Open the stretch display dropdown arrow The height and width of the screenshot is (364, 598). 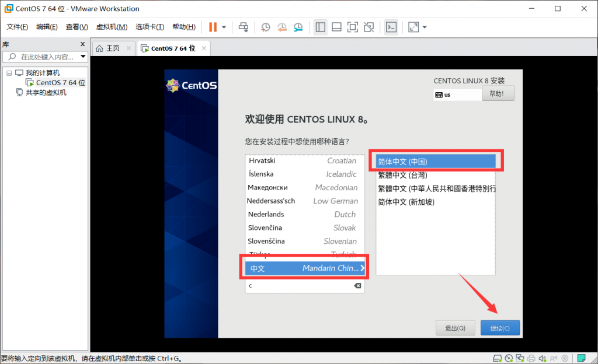425,27
